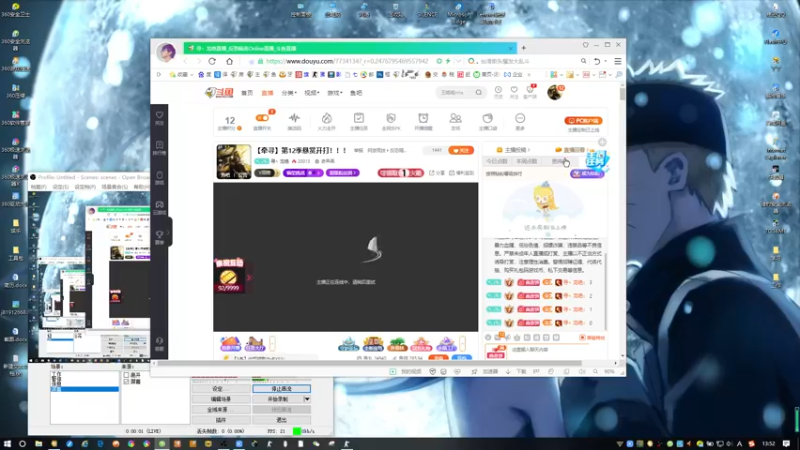Open user avatar in Douyu header
This screenshot has height=450, width=800.
(554, 92)
